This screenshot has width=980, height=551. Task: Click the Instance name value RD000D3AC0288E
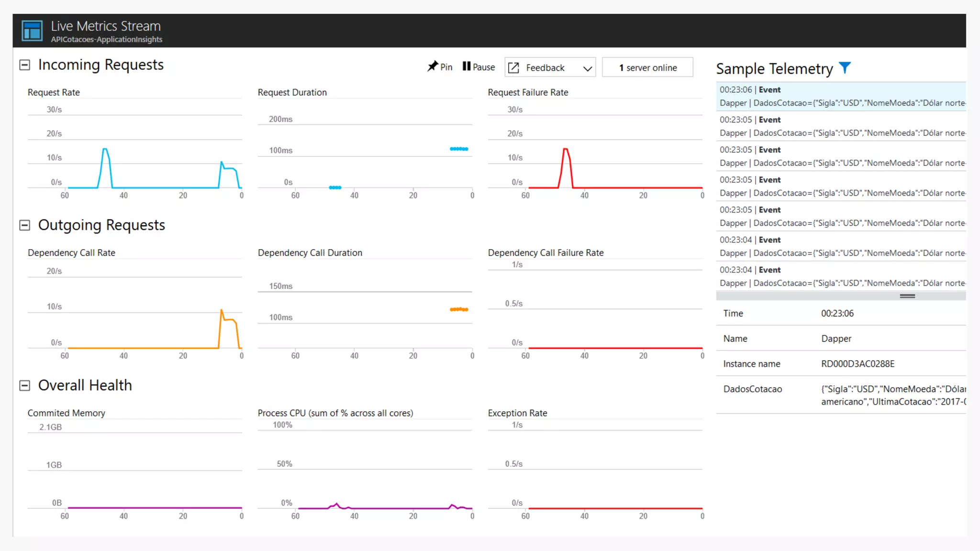(857, 364)
